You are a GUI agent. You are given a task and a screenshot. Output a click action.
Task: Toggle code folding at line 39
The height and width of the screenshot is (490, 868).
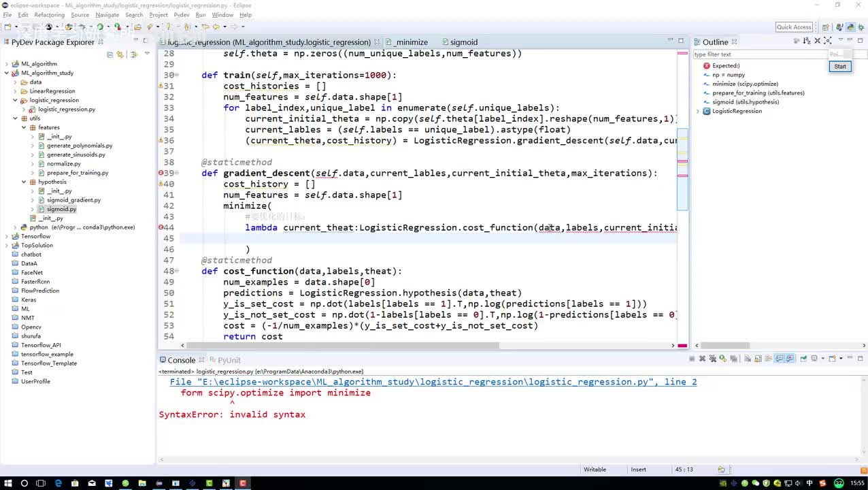(177, 173)
